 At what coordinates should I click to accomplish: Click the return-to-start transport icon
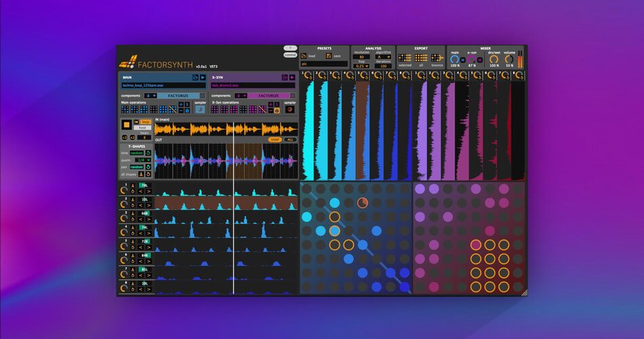[x=136, y=122]
